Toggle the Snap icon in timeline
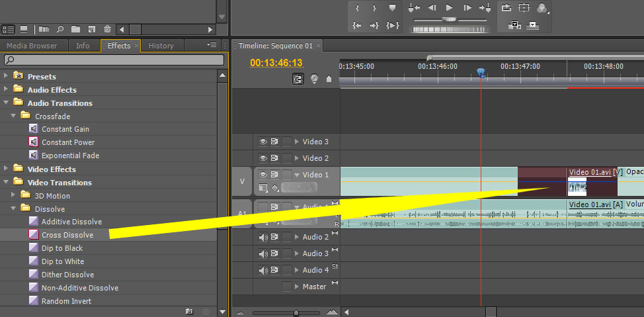The width and height of the screenshot is (644, 317). [x=298, y=79]
